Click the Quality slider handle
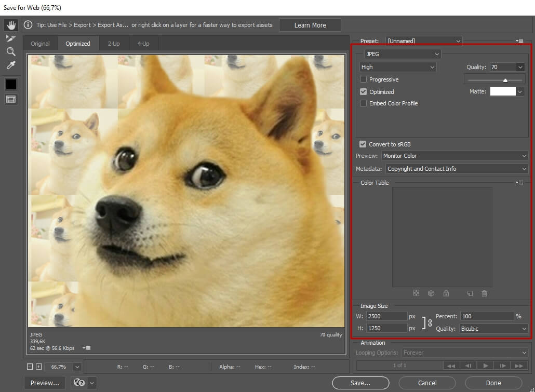The width and height of the screenshot is (535, 392). coord(505,80)
